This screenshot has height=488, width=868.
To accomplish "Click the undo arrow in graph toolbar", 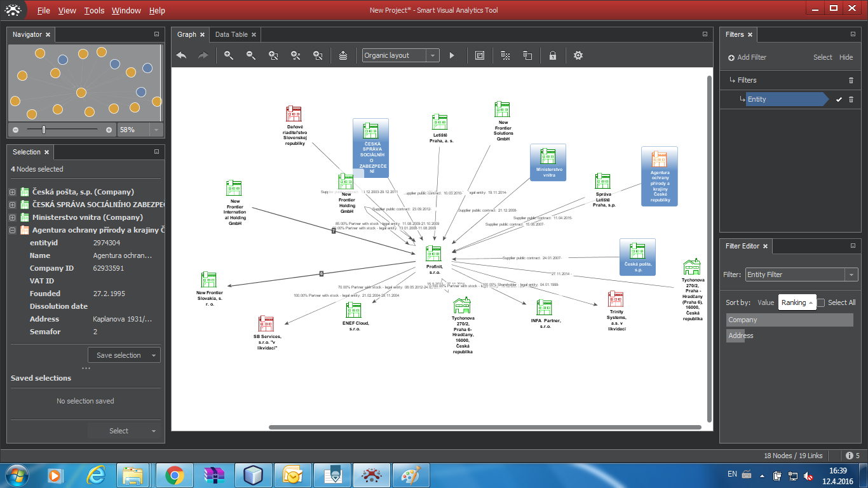I will coord(182,56).
